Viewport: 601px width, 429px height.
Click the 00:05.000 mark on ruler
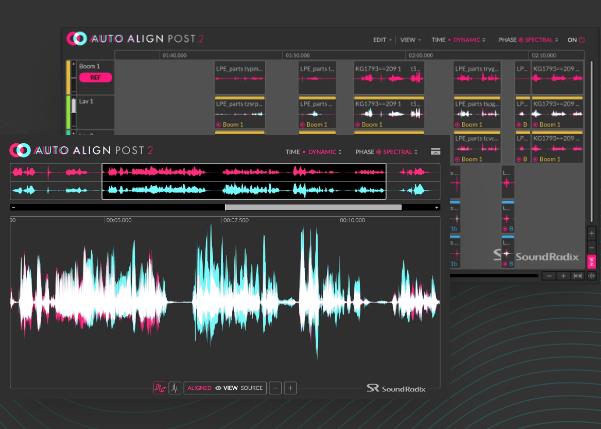click(x=119, y=220)
